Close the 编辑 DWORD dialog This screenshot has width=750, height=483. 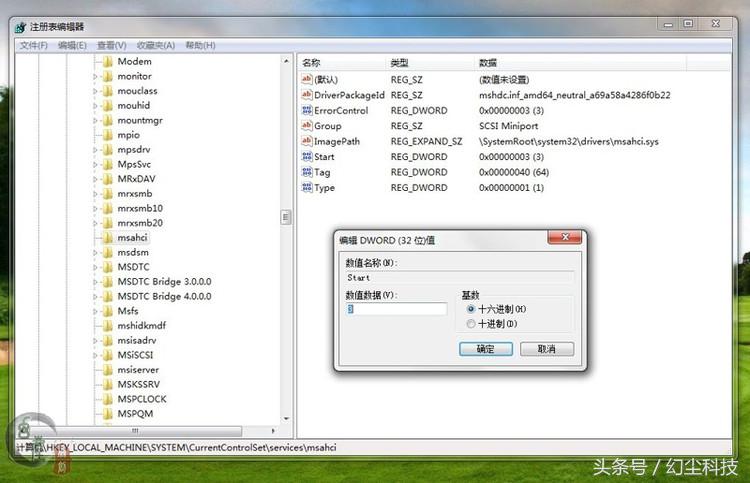click(x=565, y=237)
